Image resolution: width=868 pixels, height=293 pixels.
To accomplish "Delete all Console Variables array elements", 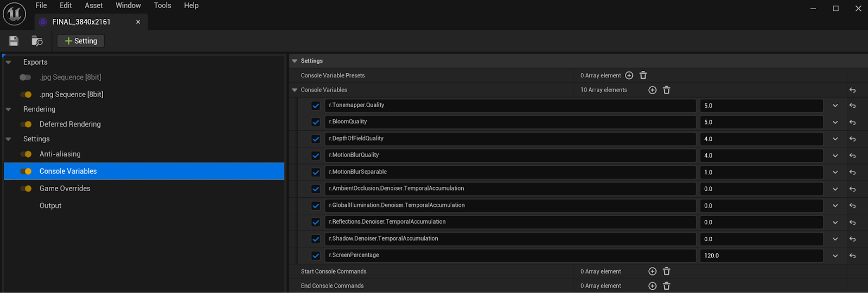I will click(x=667, y=90).
